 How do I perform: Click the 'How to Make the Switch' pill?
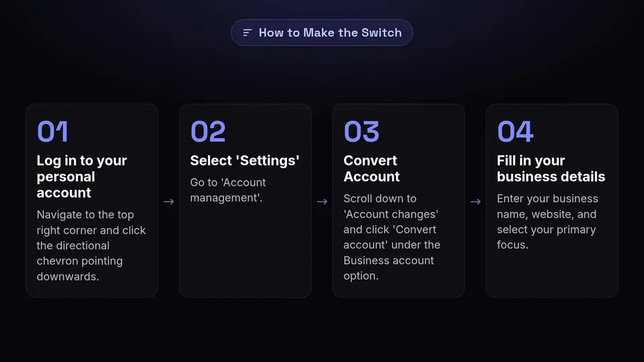[321, 32]
